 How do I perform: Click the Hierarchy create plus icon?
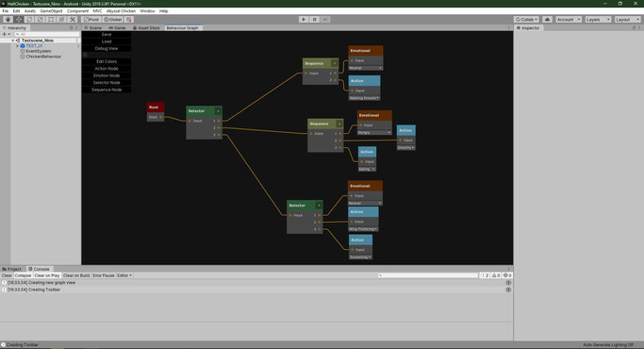click(x=5, y=34)
